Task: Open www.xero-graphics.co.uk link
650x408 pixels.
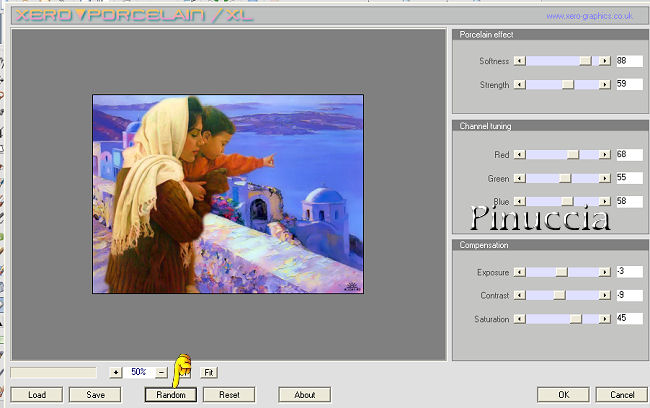Action: 589,16
